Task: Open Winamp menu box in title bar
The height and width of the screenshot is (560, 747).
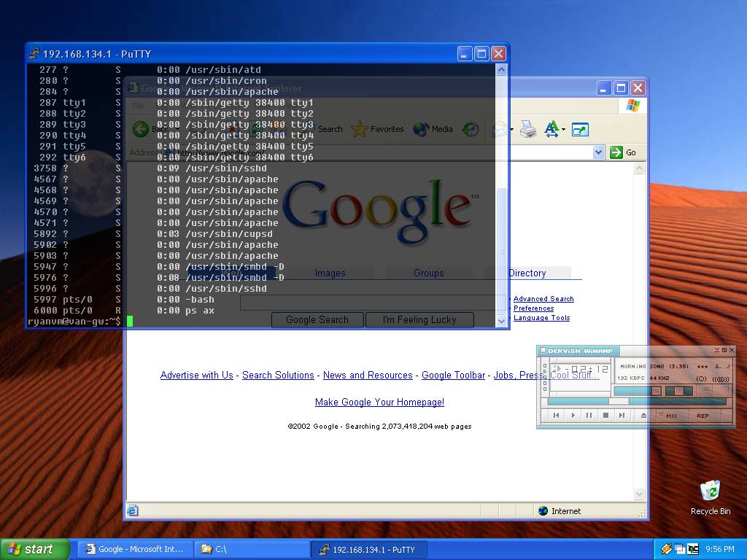Action: click(543, 351)
